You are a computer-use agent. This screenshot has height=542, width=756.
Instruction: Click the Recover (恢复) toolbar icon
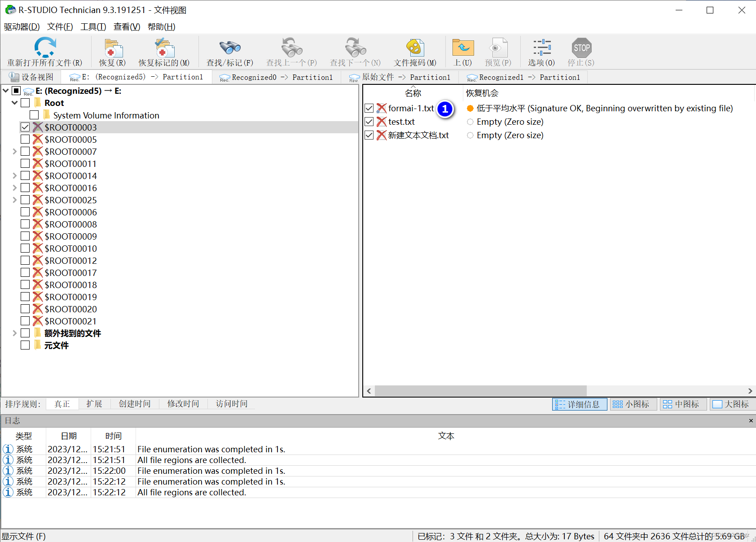(x=113, y=48)
